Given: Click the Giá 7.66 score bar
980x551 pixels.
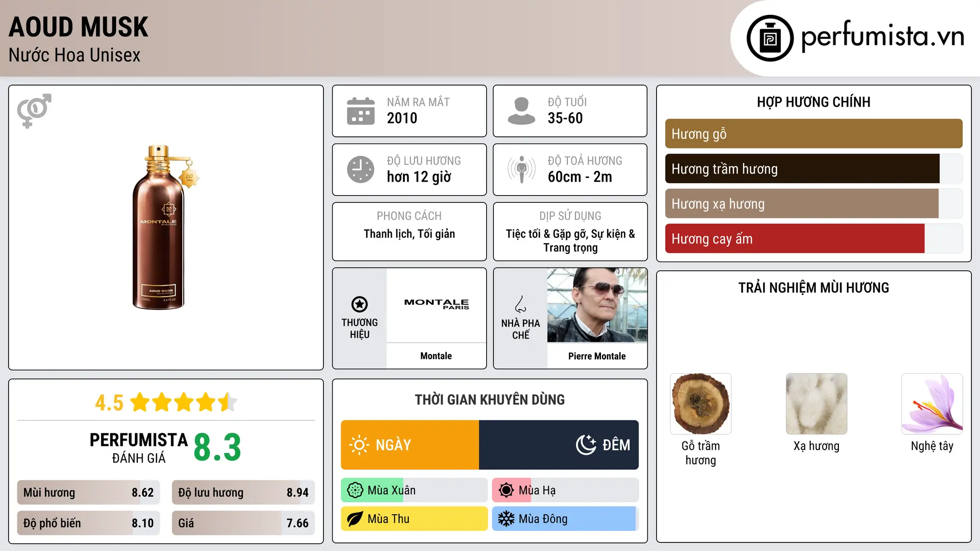Looking at the screenshot, I should click(244, 523).
